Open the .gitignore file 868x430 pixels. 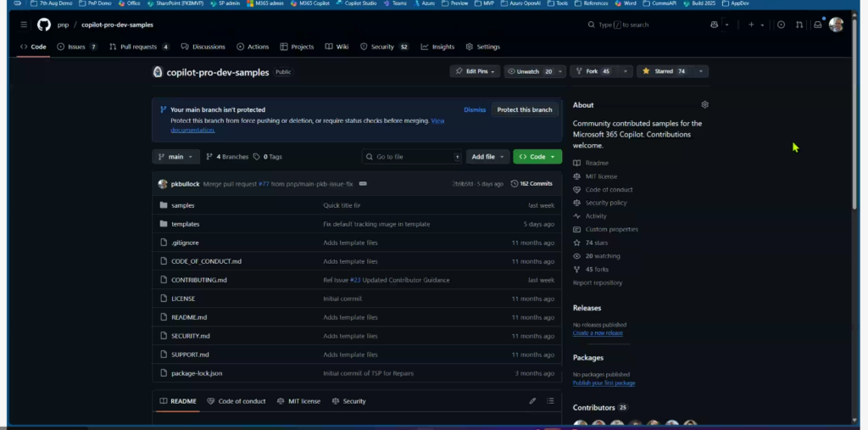click(x=185, y=243)
